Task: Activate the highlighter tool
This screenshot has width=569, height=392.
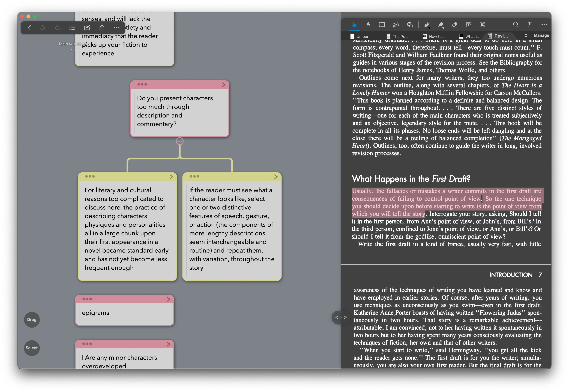Action: [x=441, y=25]
